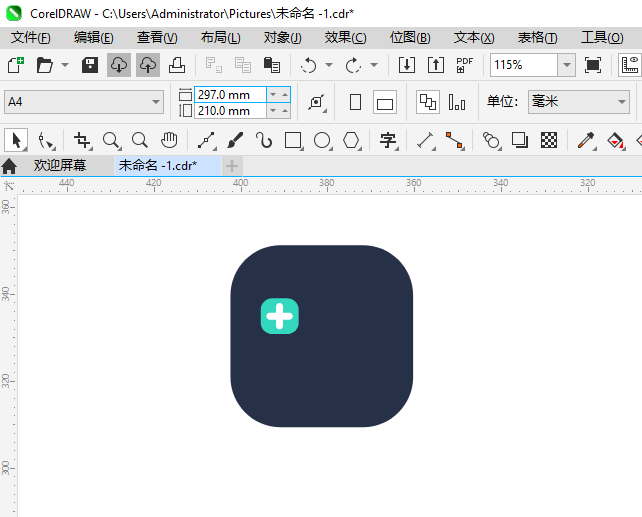This screenshot has height=517, width=642.
Task: Open the 表格(T) menu
Action: point(537,38)
